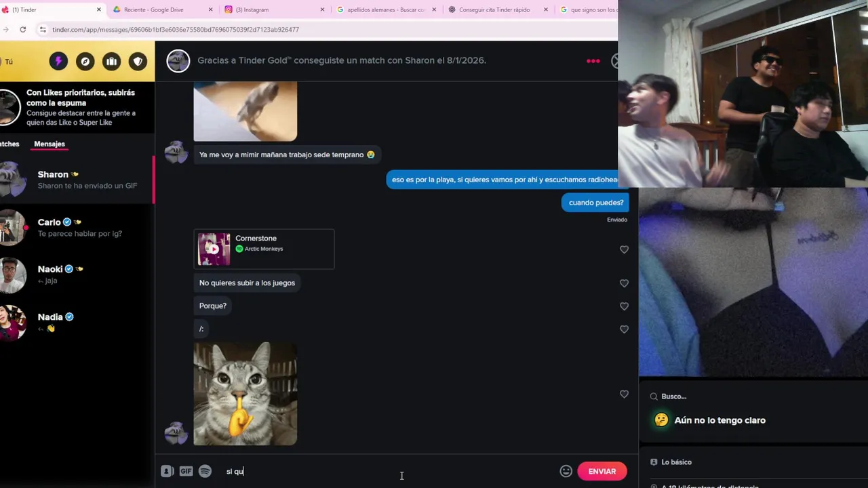Click Sharon's avatar in chat header
Viewport: 868px width, 488px height.
point(178,60)
